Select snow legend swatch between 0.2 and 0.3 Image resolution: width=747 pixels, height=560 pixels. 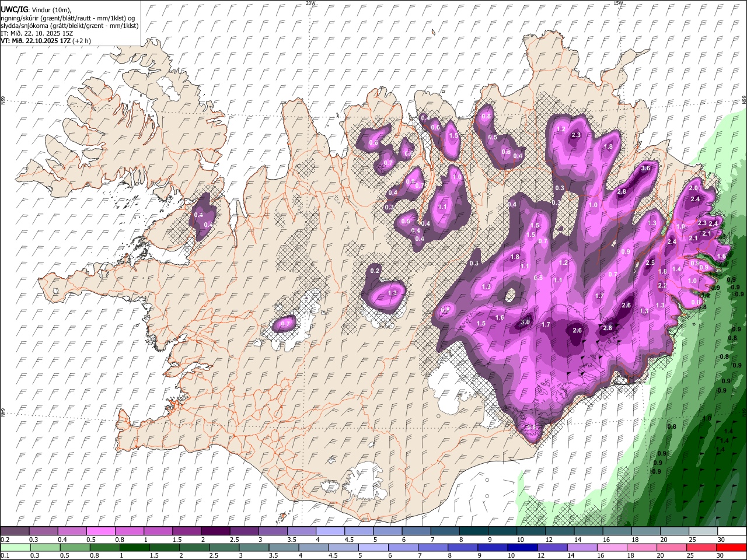[x=15, y=531]
